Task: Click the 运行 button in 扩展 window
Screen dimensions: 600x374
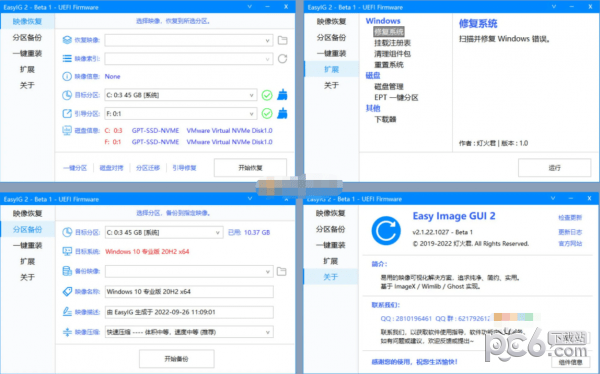Action: coord(554,168)
